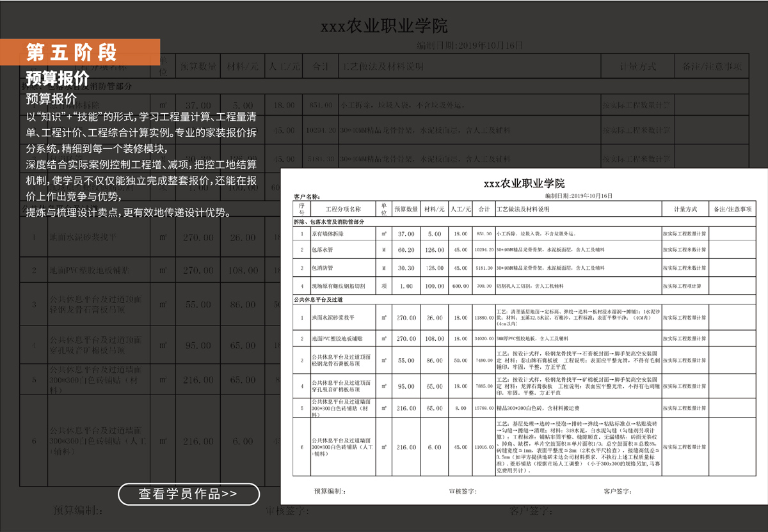Click the total cell 10294.20
The width and height of the screenshot is (768, 532).
484,250
